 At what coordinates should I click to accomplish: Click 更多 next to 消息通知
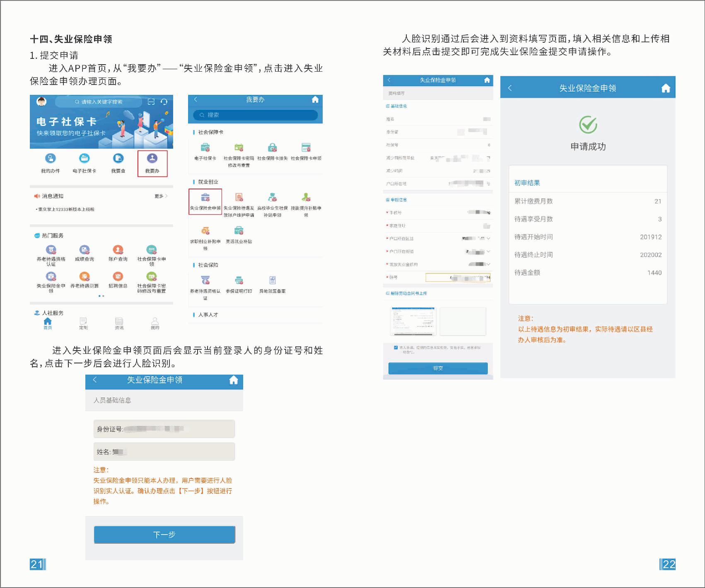[x=160, y=196]
